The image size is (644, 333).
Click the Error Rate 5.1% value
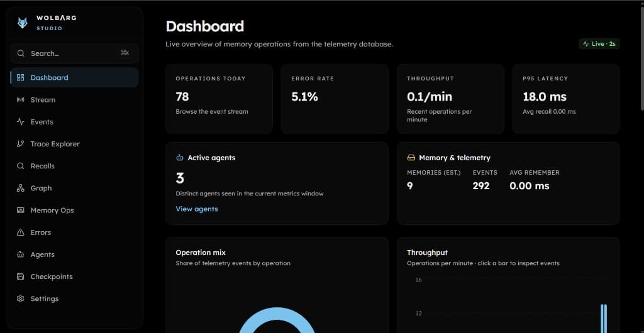(304, 97)
